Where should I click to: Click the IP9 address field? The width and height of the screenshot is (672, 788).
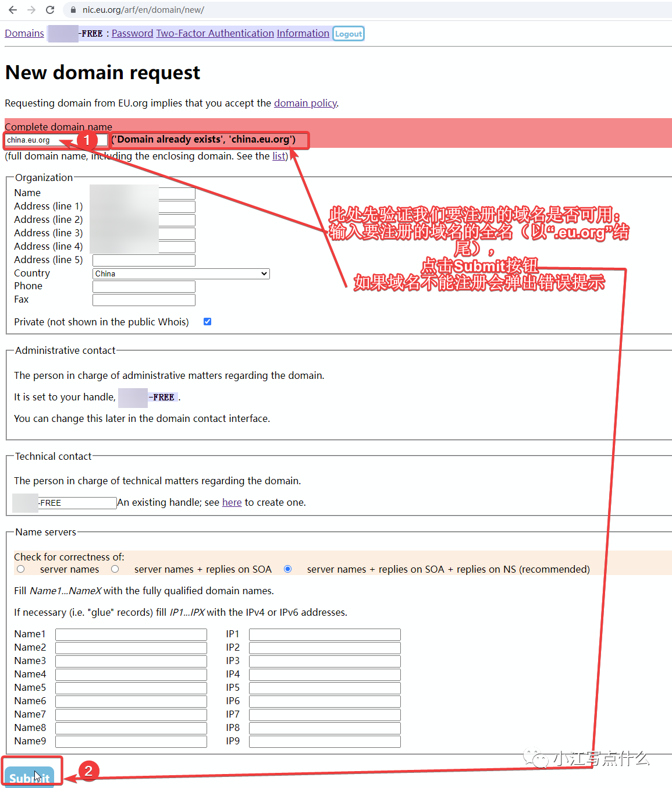click(x=325, y=741)
